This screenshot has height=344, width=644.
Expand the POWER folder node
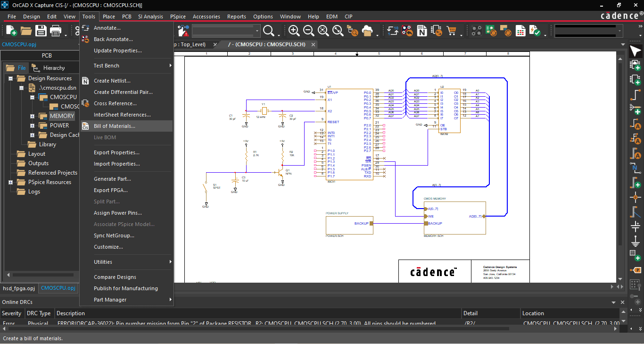point(32,126)
